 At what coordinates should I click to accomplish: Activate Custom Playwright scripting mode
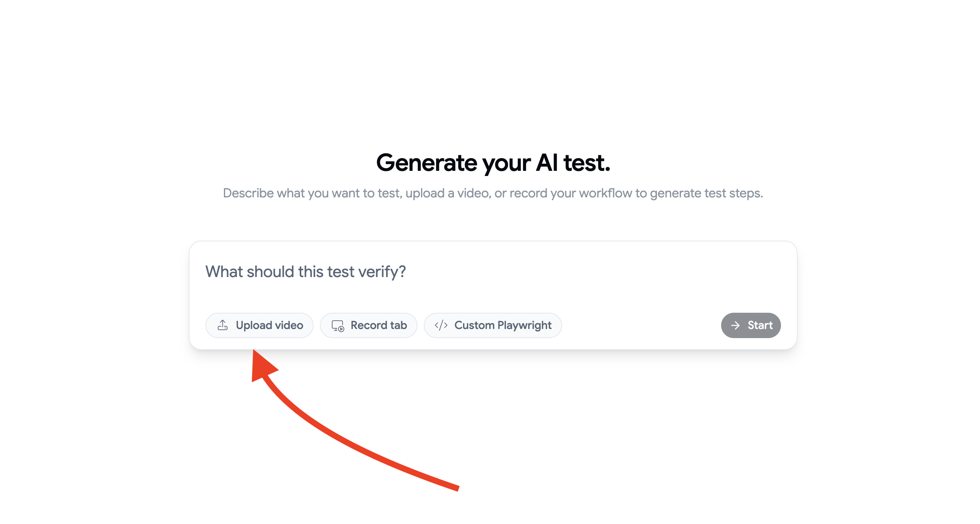point(493,325)
